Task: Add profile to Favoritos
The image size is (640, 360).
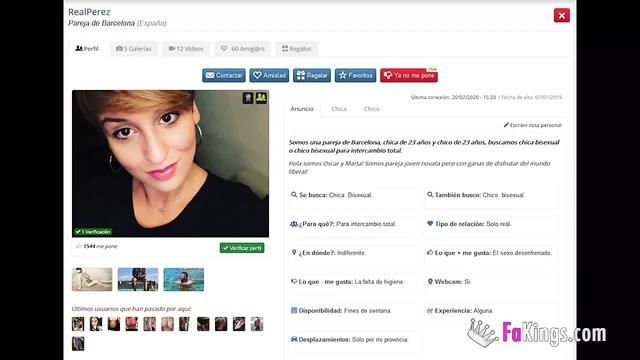Action: [356, 76]
